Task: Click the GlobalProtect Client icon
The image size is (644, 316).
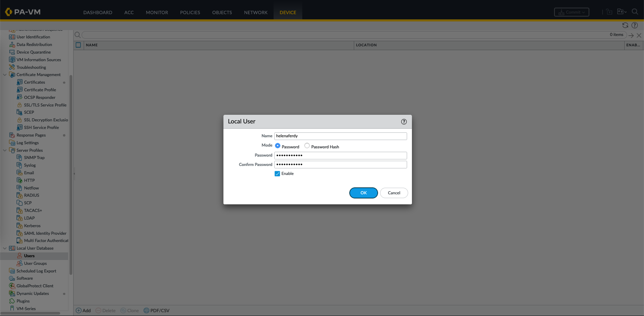Action: pos(12,286)
